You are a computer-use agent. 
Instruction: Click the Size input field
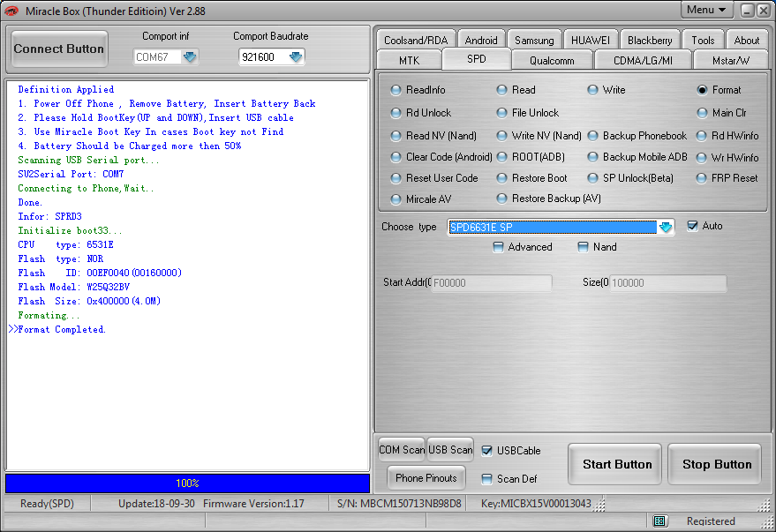tap(667, 283)
